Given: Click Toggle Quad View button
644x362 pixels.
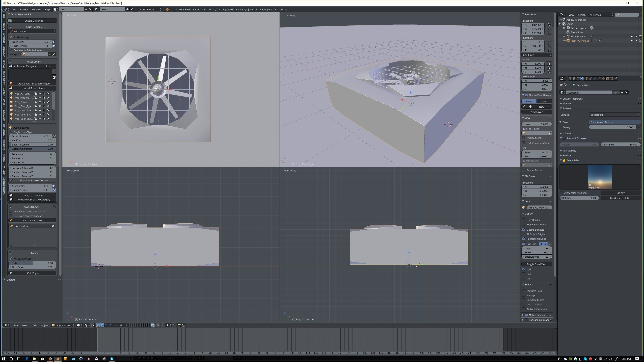Looking at the screenshot, I should click(x=536, y=264).
